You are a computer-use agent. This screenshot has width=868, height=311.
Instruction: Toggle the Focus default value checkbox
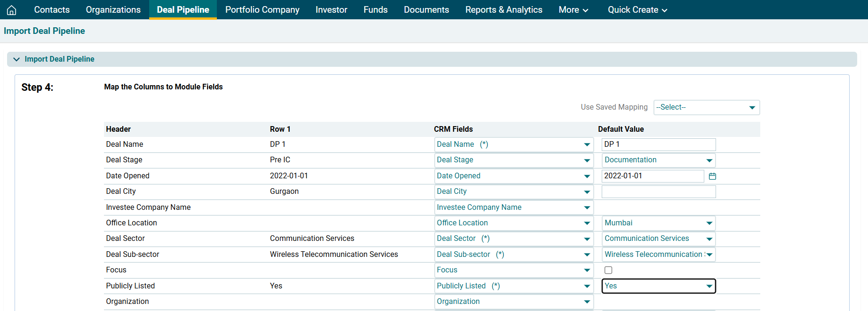608,270
